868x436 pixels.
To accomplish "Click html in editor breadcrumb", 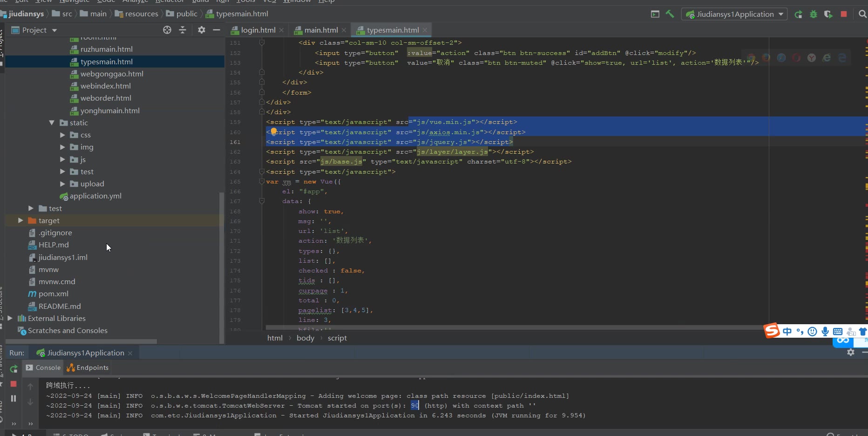I will [x=275, y=338].
